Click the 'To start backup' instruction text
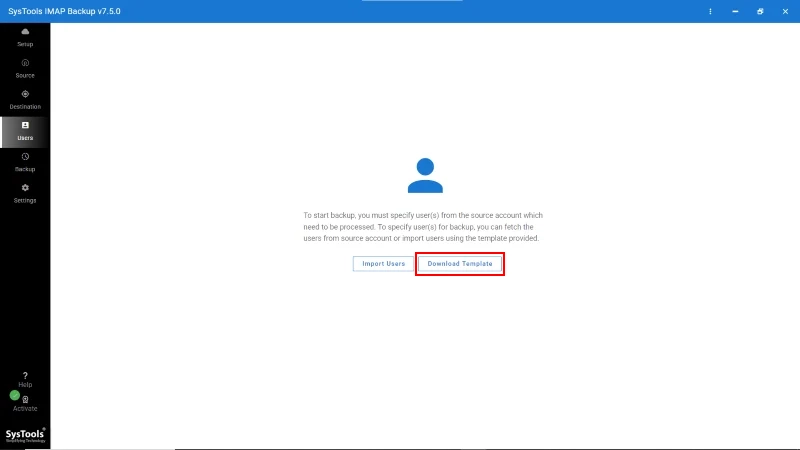Viewport: 800px width, 450px height. [x=423, y=227]
